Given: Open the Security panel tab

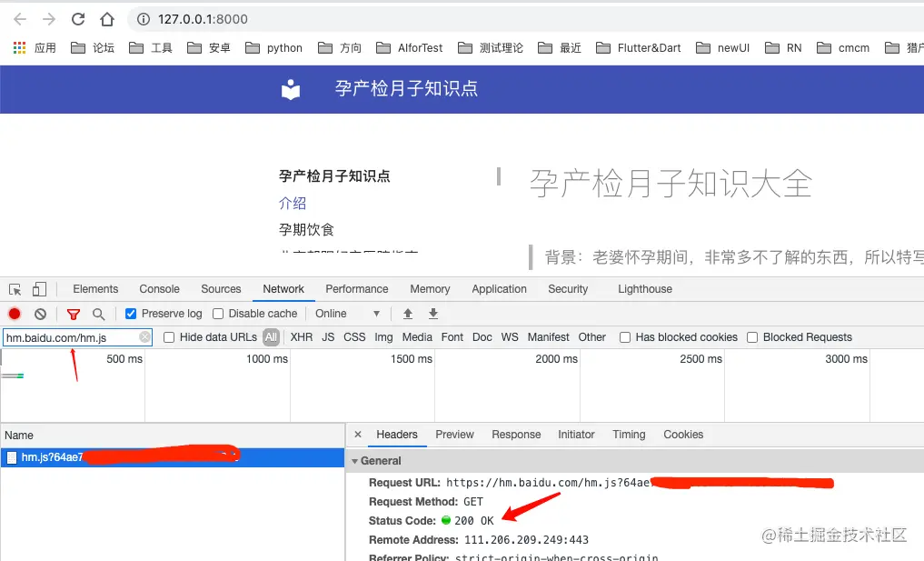Looking at the screenshot, I should (568, 289).
